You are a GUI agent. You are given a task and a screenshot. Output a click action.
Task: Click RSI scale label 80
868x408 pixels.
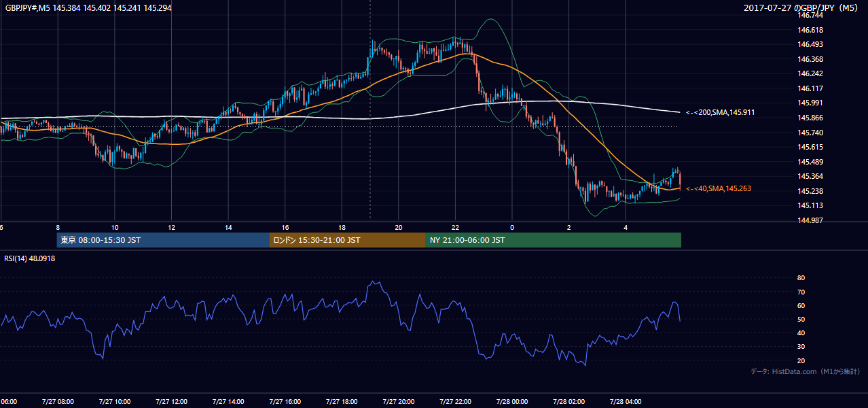(x=801, y=278)
